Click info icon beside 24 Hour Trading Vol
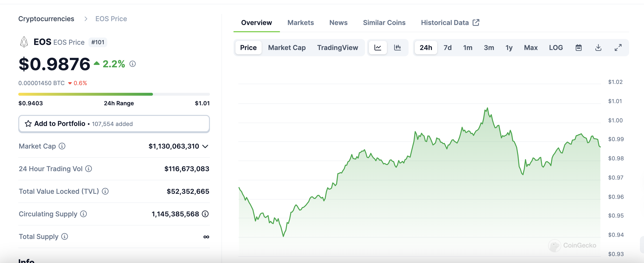Screen dimensions: 644x263 [88, 169]
